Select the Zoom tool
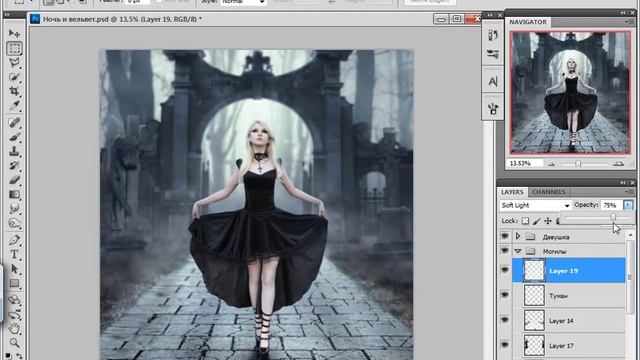Viewport: 640px width, 360px height. pos(14,342)
